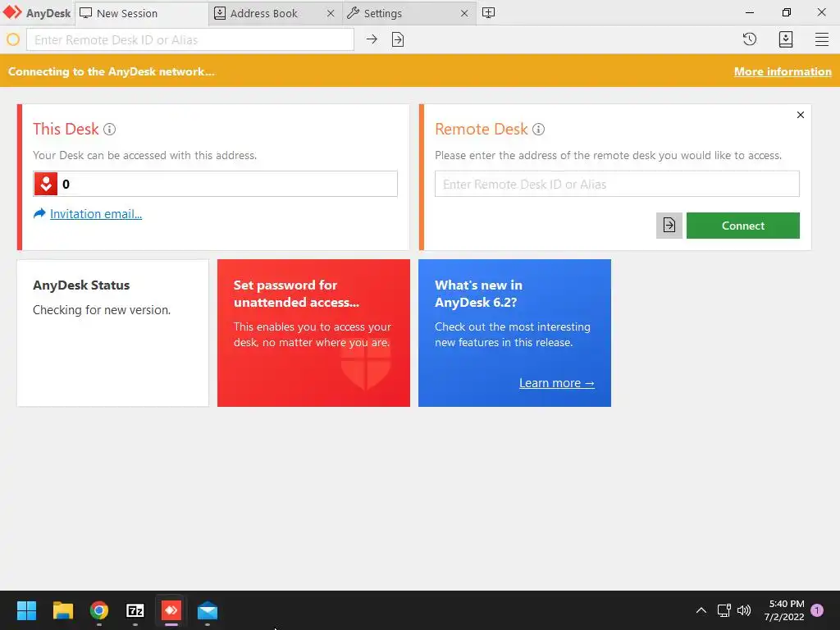
Task: Click the AnyDesk taskbar icon
Action: [x=171, y=610]
